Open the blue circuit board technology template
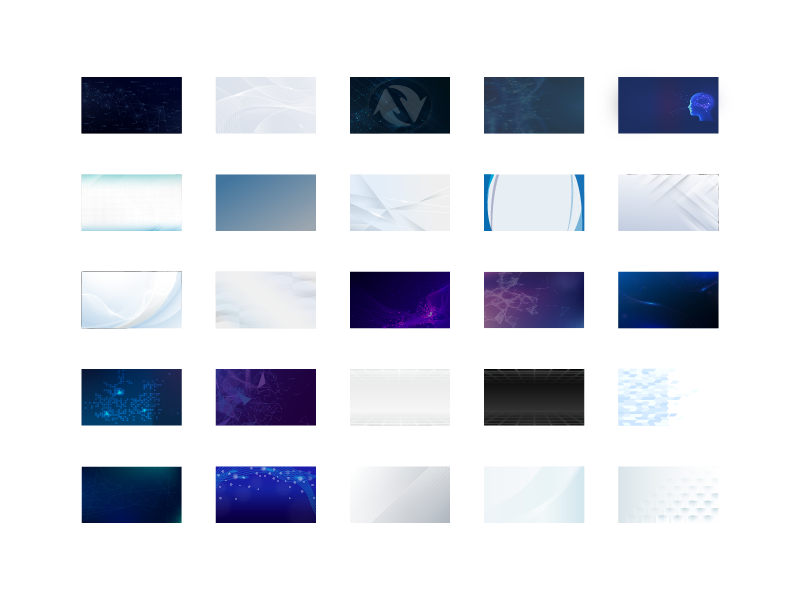 pyautogui.click(x=131, y=394)
